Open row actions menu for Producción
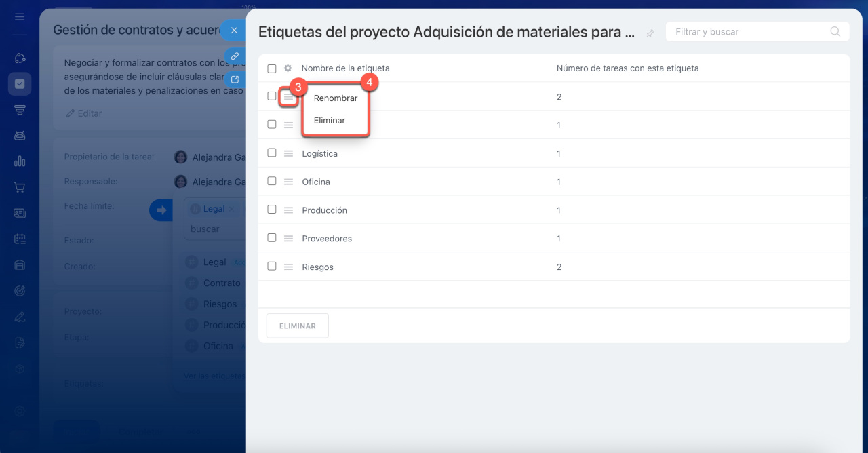The height and width of the screenshot is (453, 868). tap(288, 210)
